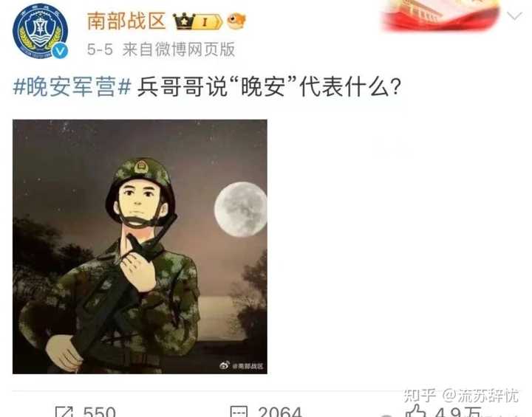Expand the post options chevron

click(514, 16)
